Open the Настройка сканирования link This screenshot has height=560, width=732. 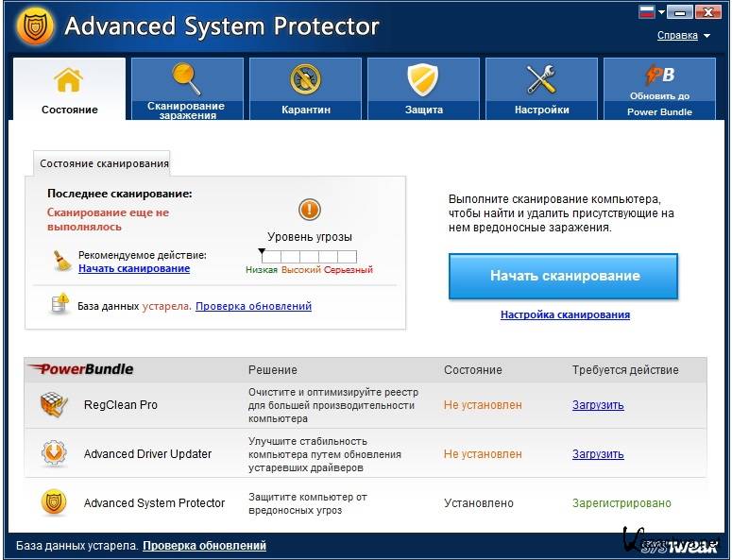565,314
